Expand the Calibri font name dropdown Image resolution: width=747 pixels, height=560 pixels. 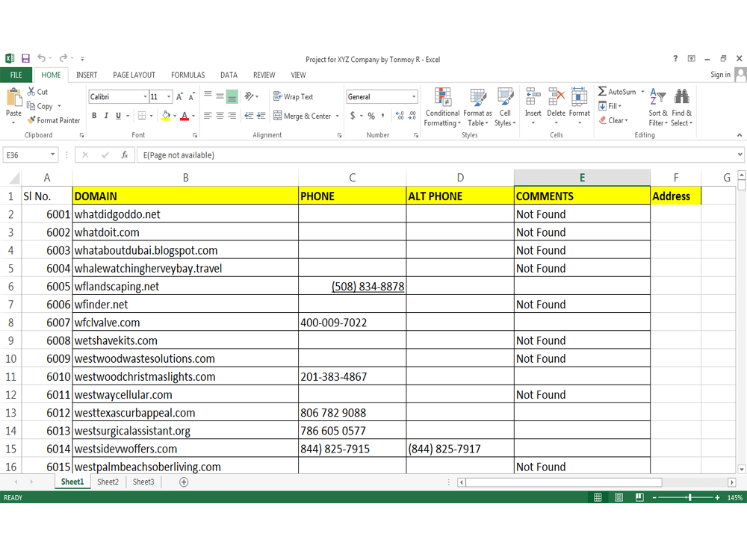coord(145,96)
